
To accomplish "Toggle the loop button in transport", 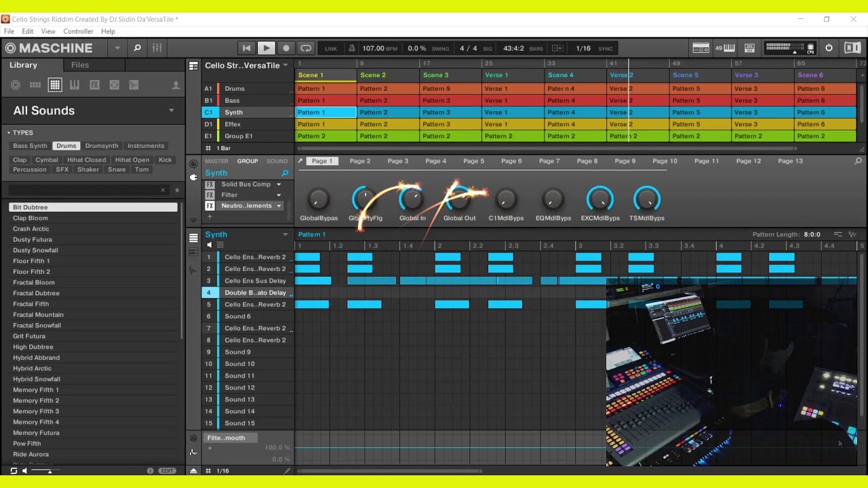I will coord(306,48).
